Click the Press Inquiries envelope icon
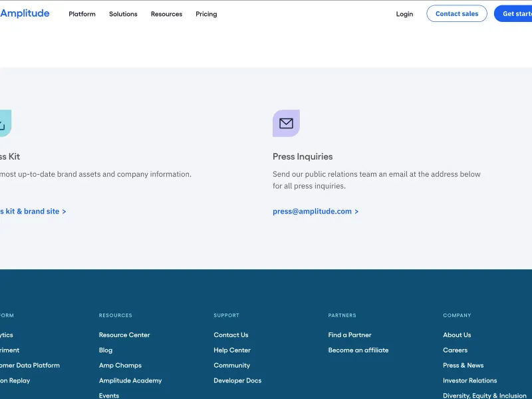The image size is (532, 399). [x=286, y=123]
